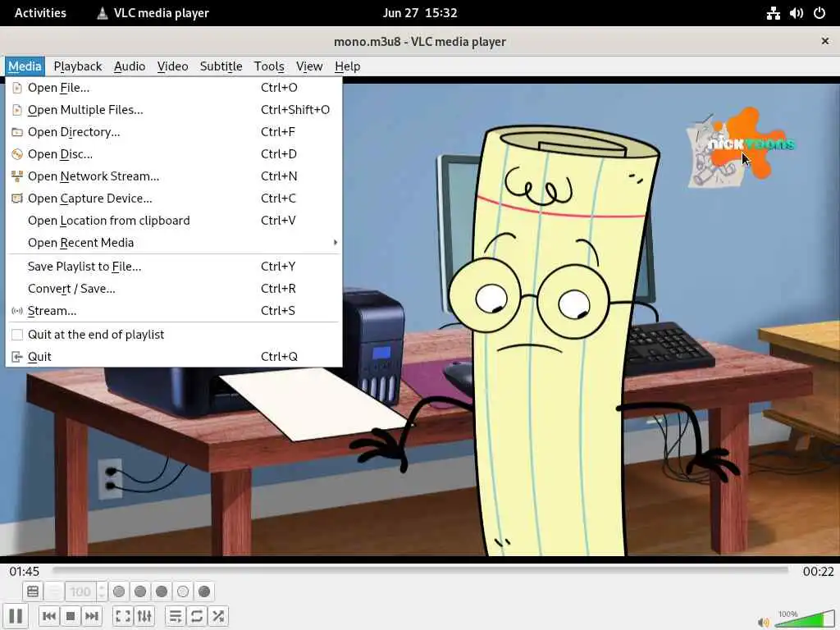Open the View menu
The width and height of the screenshot is (840, 630).
pos(309,66)
